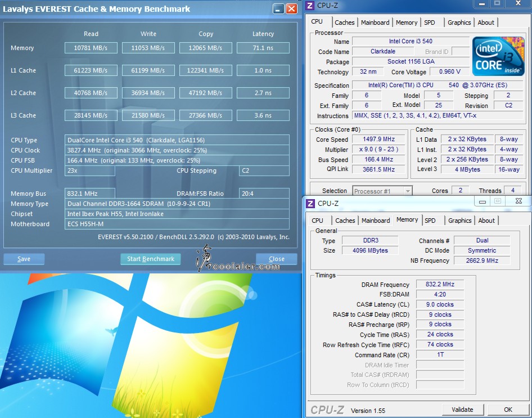
Task: Click the Package field showing Socket 1156 LGA
Action: coord(411,61)
